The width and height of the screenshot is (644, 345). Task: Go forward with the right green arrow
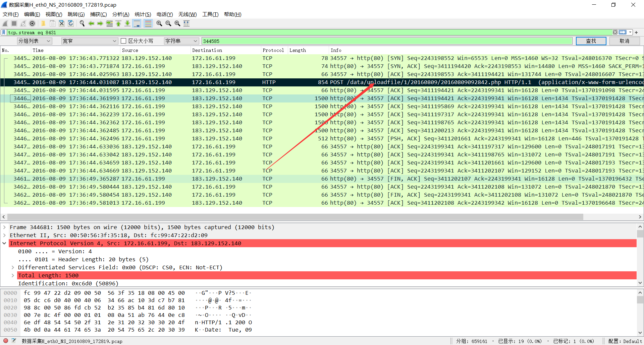[100, 23]
